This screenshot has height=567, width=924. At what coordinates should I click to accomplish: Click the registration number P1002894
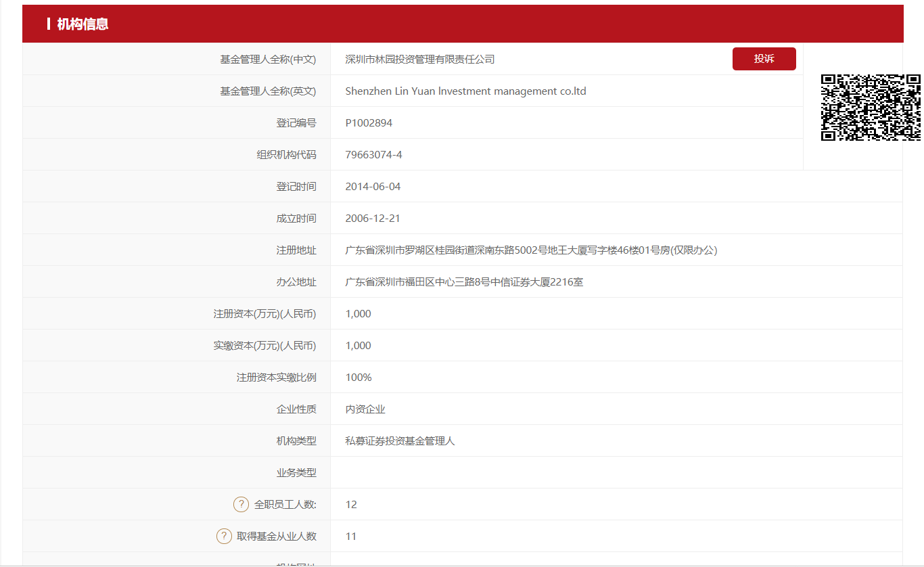(x=369, y=123)
